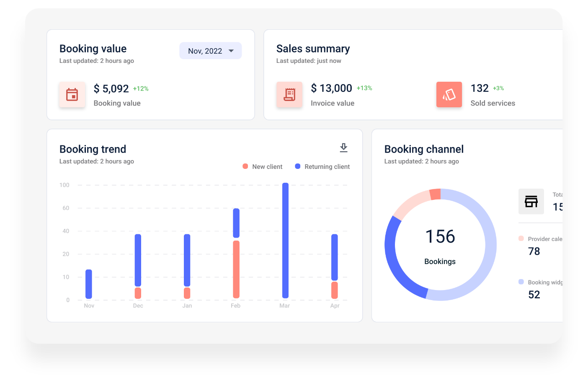
Task: Click the Booking value calendar icon
Action: [x=72, y=95]
